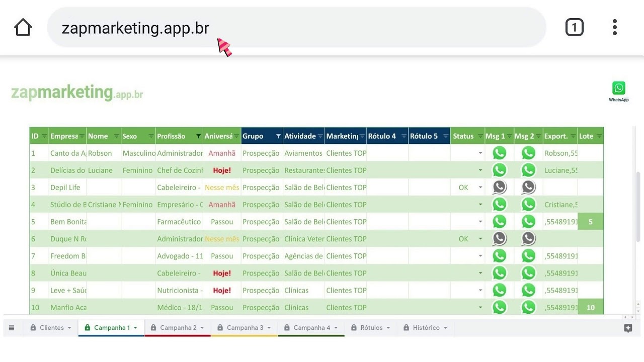Viewport: 644px width, 362px height.
Task: Click Msg 2 WhatsApp icon for Freedom row
Action: [528, 255]
